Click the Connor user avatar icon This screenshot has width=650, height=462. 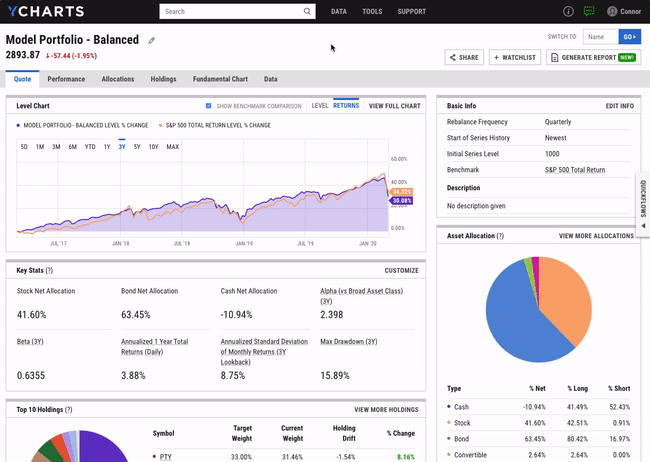[x=612, y=11]
